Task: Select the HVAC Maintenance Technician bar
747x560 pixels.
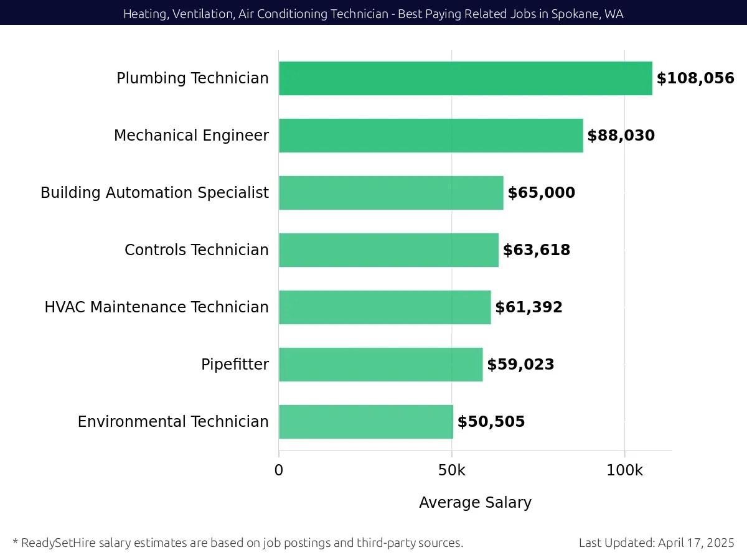Action: click(x=385, y=307)
